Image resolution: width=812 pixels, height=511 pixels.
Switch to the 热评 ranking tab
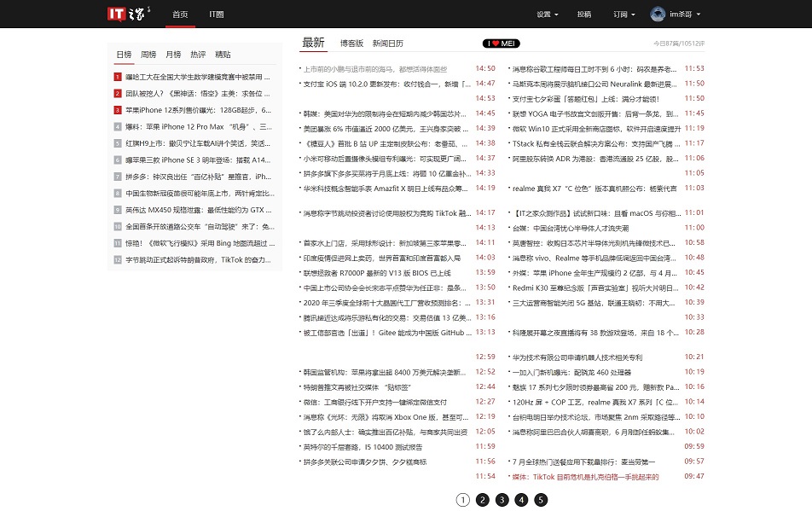(x=198, y=55)
